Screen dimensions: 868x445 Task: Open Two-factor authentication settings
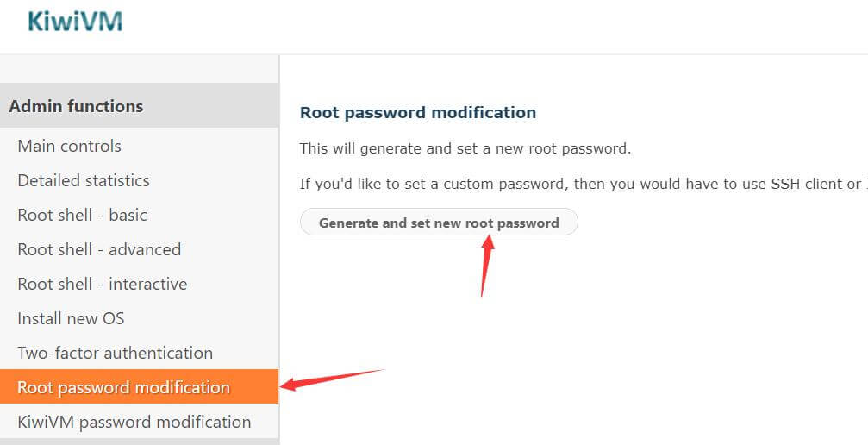pyautogui.click(x=115, y=353)
